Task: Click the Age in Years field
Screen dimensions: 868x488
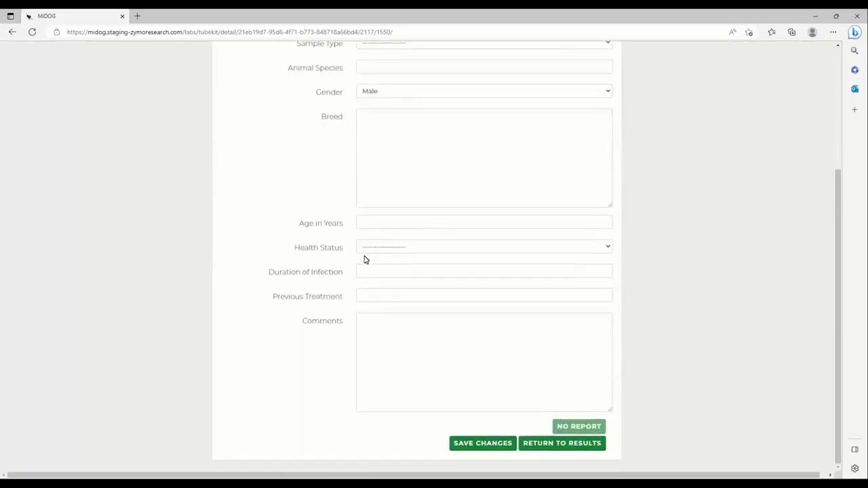Action: pyautogui.click(x=484, y=222)
